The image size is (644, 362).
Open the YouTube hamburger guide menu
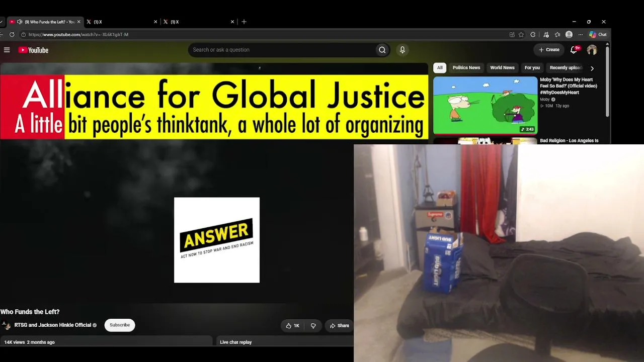pyautogui.click(x=7, y=50)
